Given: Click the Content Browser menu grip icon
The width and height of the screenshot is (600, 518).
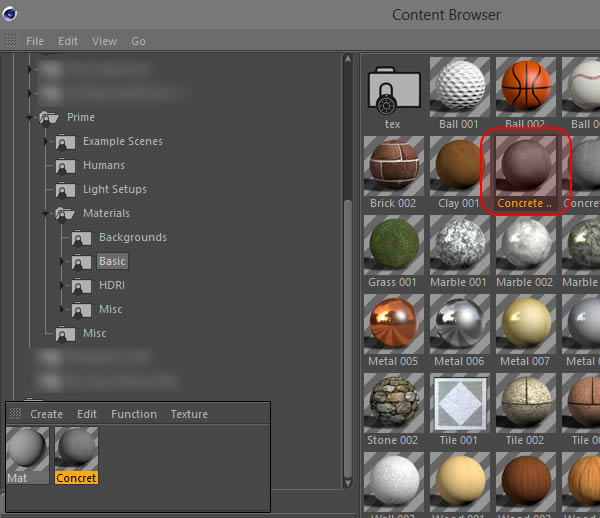Looking at the screenshot, I should 10,40.
